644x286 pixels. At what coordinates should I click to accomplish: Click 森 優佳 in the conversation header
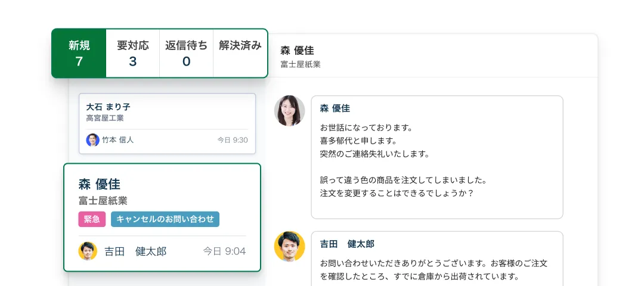[x=298, y=51]
